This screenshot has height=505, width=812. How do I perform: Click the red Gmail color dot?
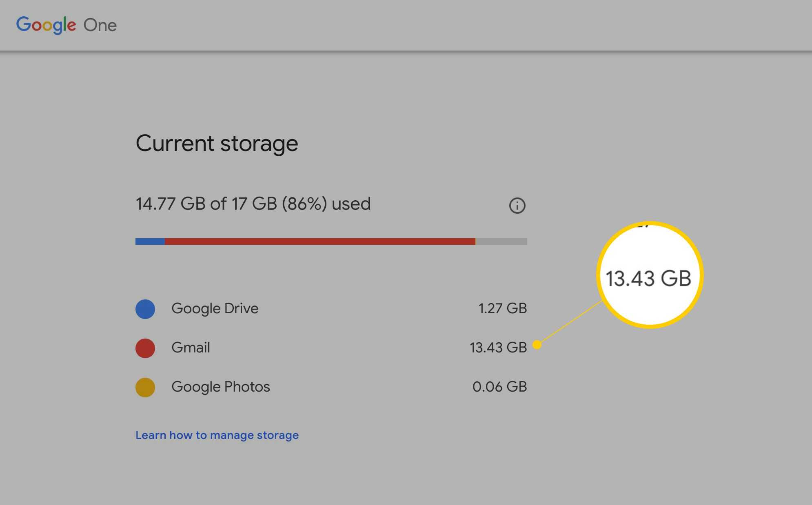(145, 348)
